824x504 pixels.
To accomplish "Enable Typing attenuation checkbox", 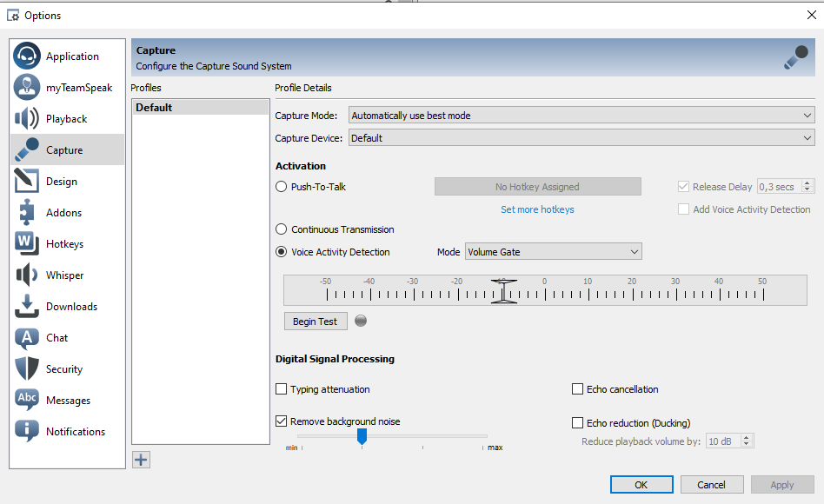I will coord(281,389).
